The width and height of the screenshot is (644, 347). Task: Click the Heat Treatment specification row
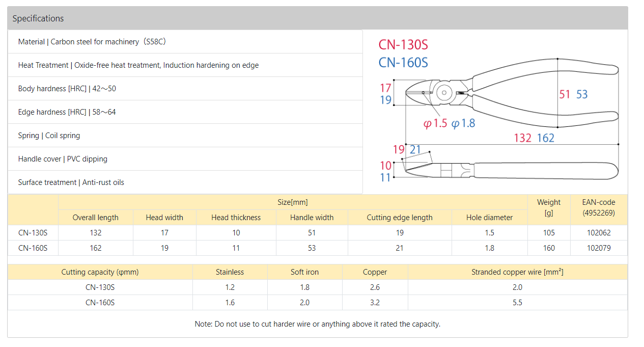tap(185, 65)
